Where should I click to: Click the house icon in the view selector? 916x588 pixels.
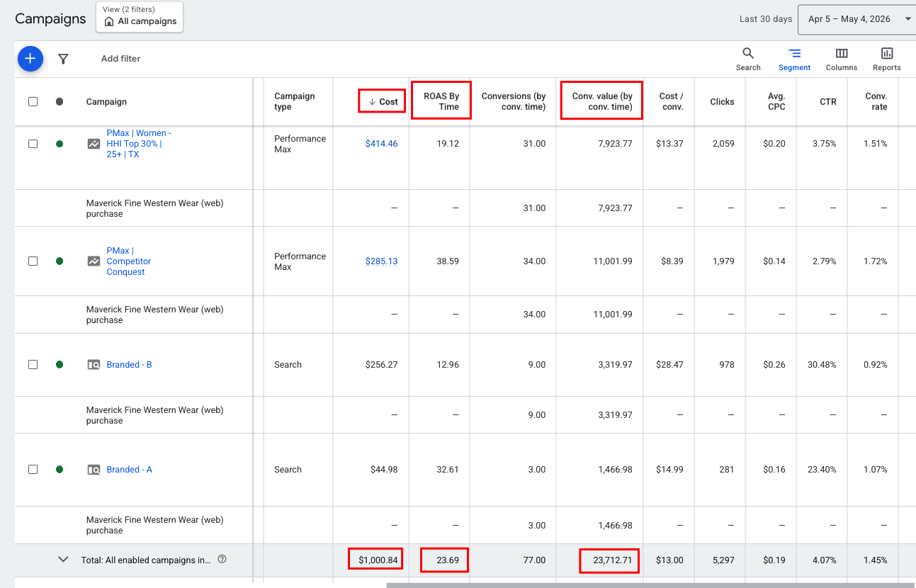109,22
